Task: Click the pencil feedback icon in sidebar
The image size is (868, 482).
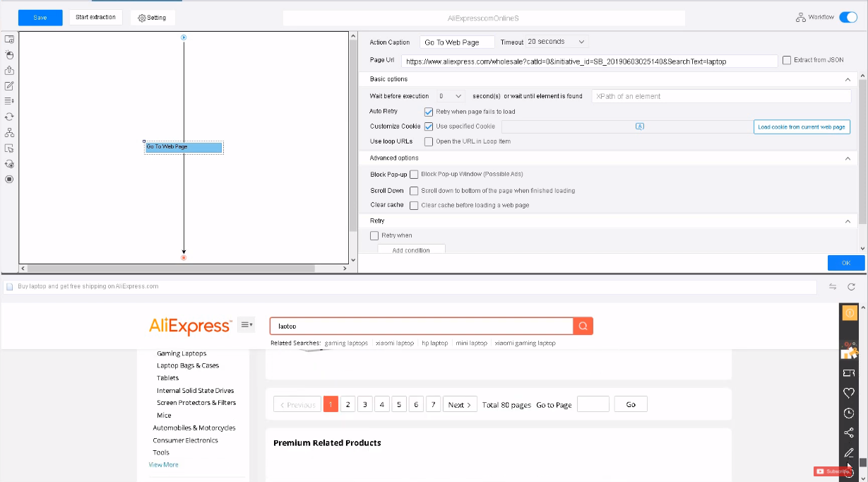Action: point(849,452)
